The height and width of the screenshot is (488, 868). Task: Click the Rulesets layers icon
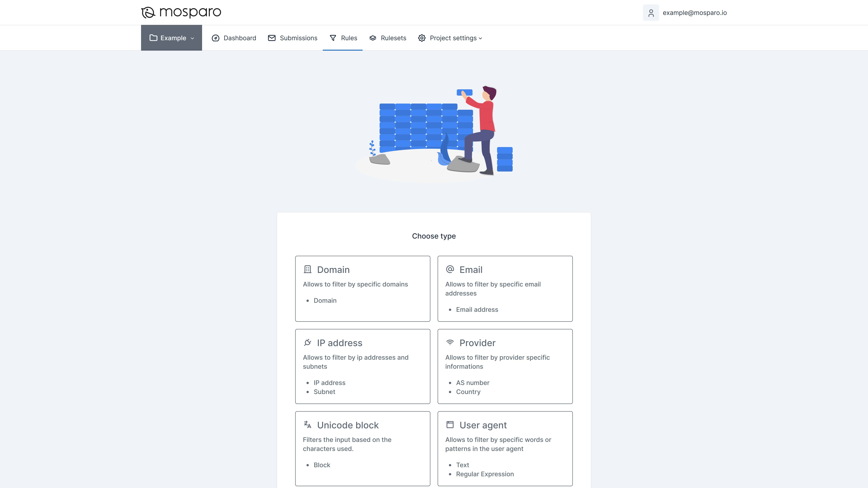click(373, 38)
